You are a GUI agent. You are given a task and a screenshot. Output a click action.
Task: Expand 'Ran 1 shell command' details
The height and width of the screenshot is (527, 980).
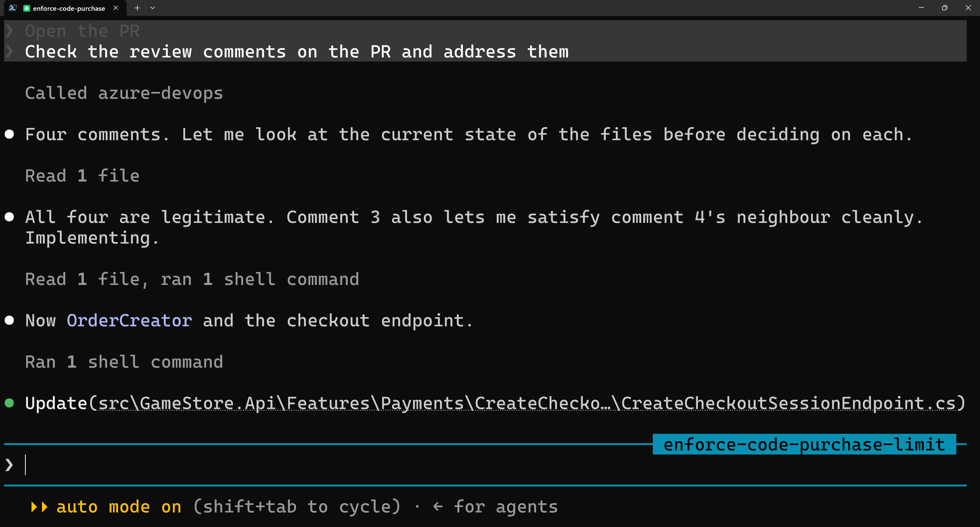[x=124, y=362]
